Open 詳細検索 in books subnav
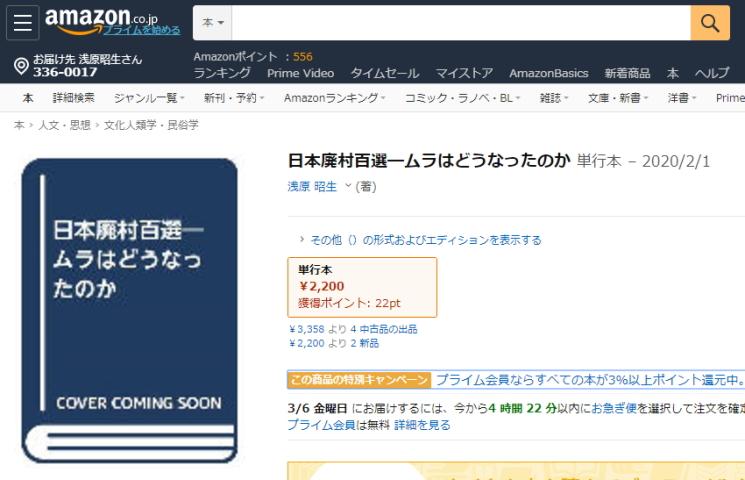Viewport: 745px width, 480px height. tap(74, 98)
